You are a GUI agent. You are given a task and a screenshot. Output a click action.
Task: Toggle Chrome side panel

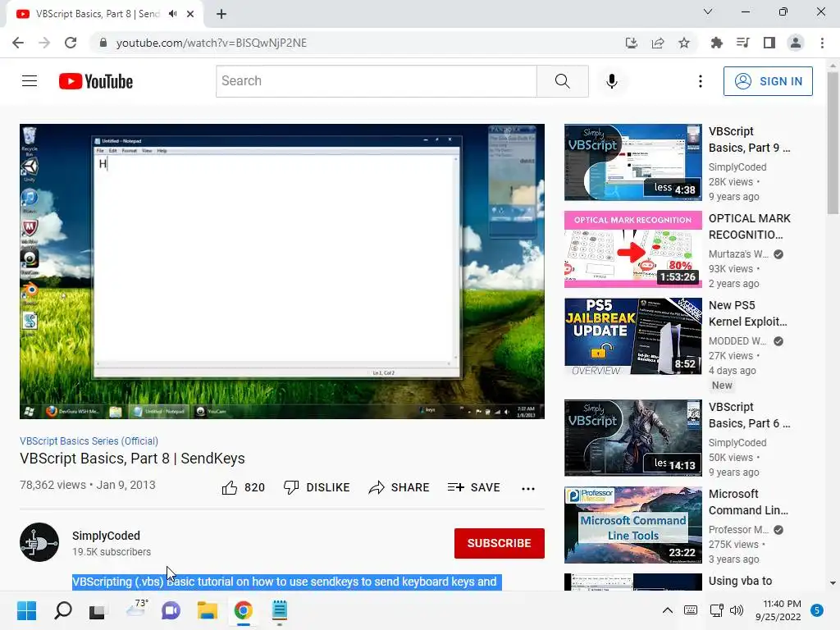click(x=769, y=43)
